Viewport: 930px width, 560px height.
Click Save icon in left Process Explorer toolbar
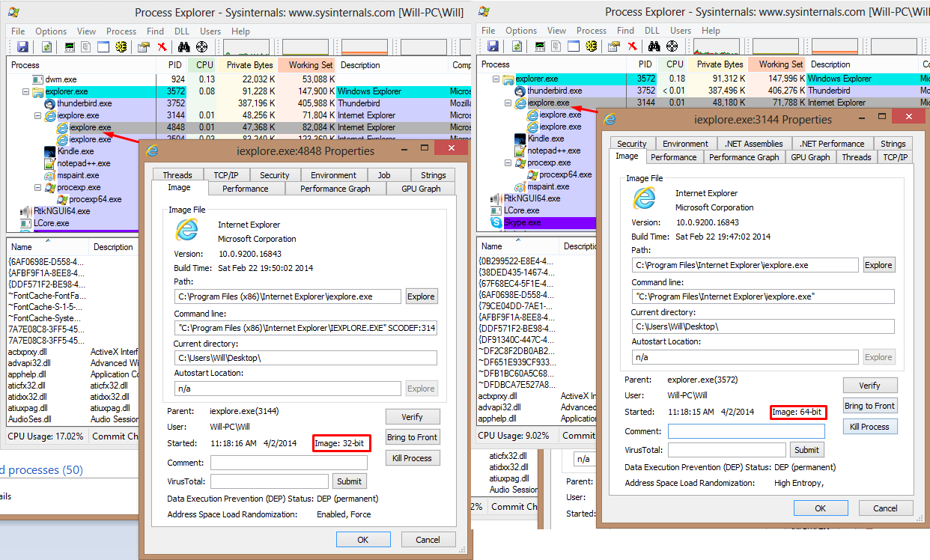tap(22, 47)
